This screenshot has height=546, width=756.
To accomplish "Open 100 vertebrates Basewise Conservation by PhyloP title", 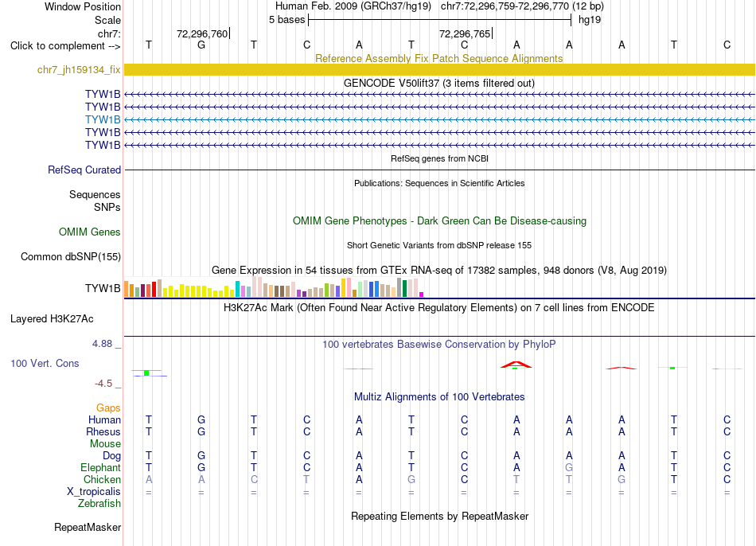I will [439, 345].
